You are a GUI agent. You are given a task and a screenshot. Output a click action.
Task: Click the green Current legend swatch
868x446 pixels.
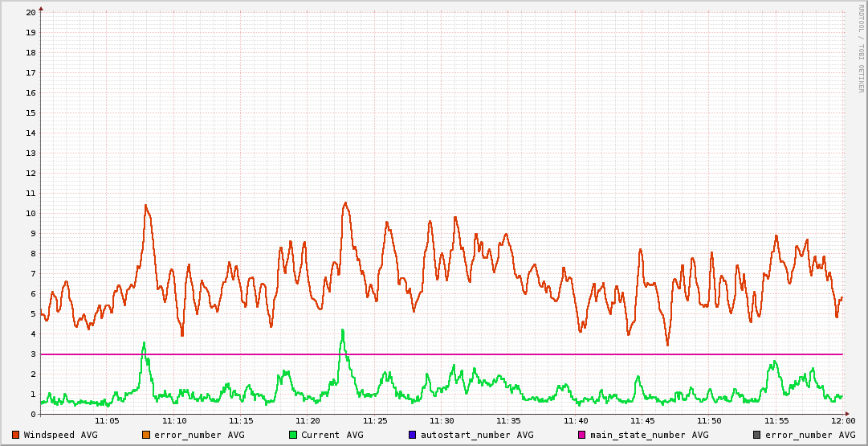coord(293,435)
